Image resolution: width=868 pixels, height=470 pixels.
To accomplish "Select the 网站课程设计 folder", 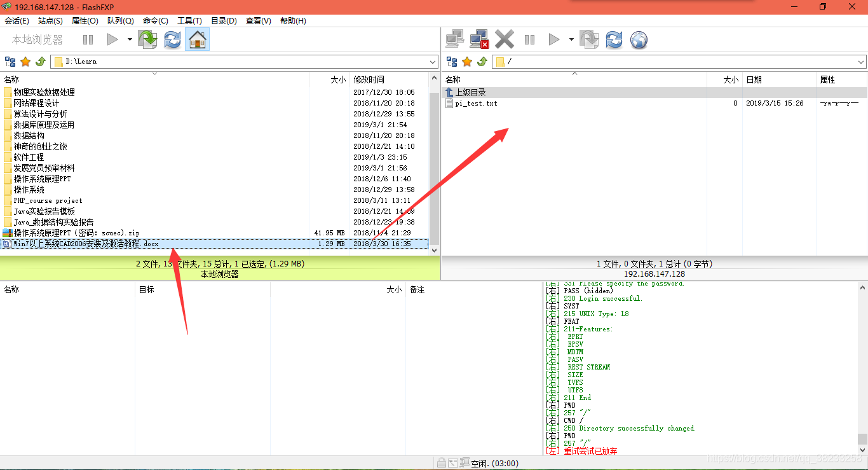I will point(36,103).
